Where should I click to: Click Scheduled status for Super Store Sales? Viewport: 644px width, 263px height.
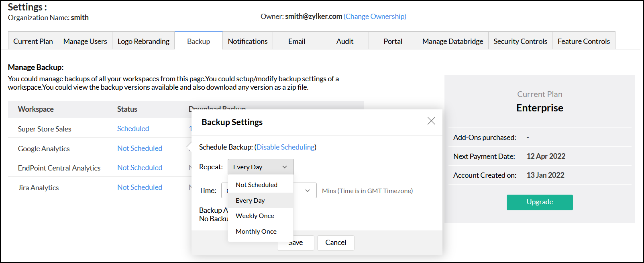click(133, 129)
